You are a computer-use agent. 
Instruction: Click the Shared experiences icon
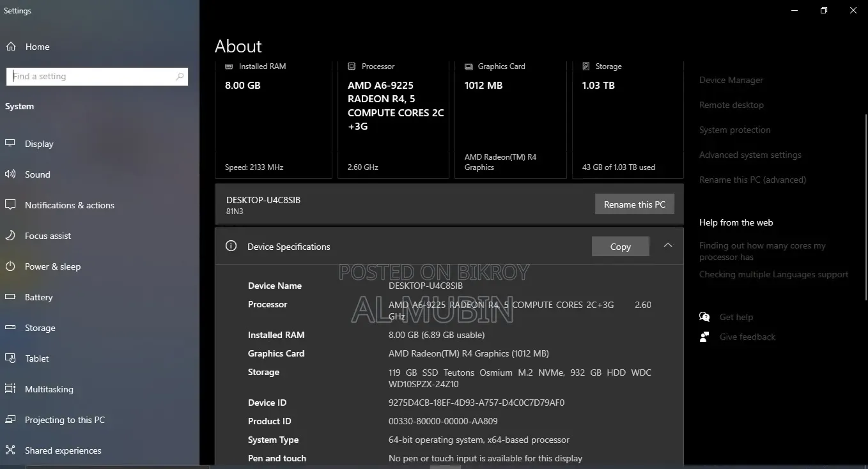[x=11, y=450]
